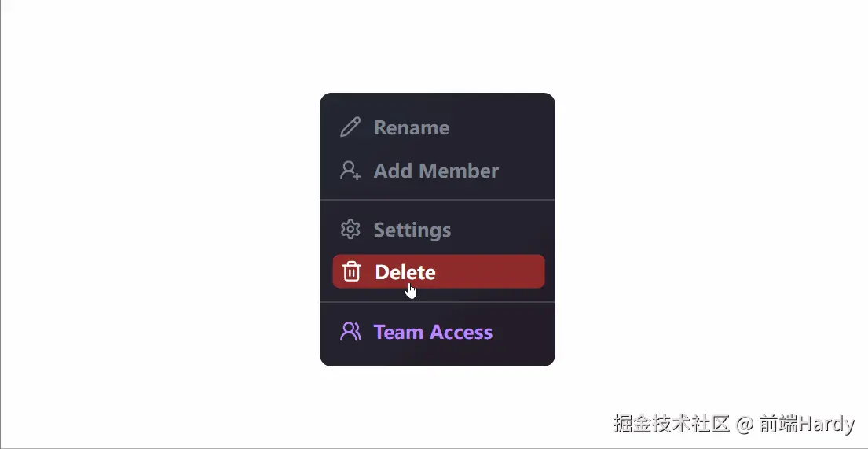
Task: Click the trash can icon in Delete row
Action: (351, 271)
